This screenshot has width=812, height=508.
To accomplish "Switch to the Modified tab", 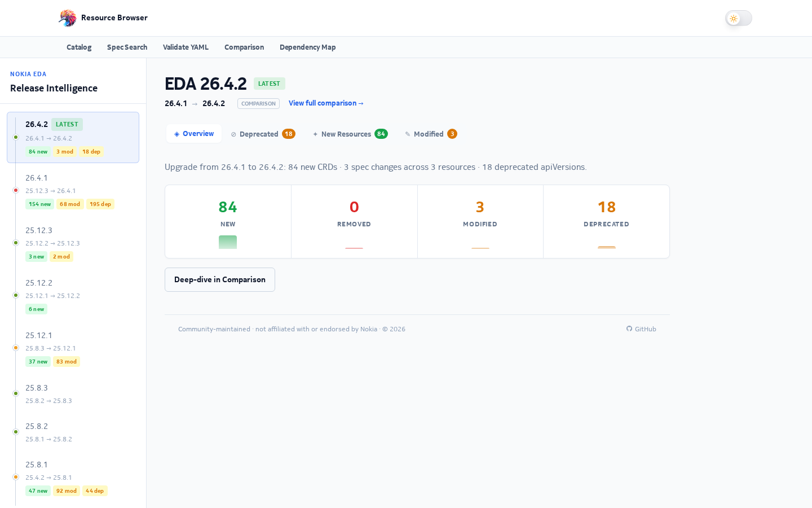I will (431, 134).
